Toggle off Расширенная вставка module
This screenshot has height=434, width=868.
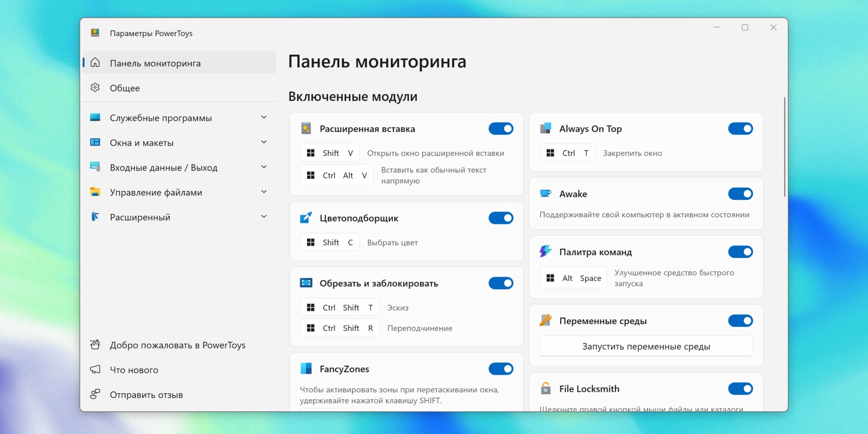501,129
